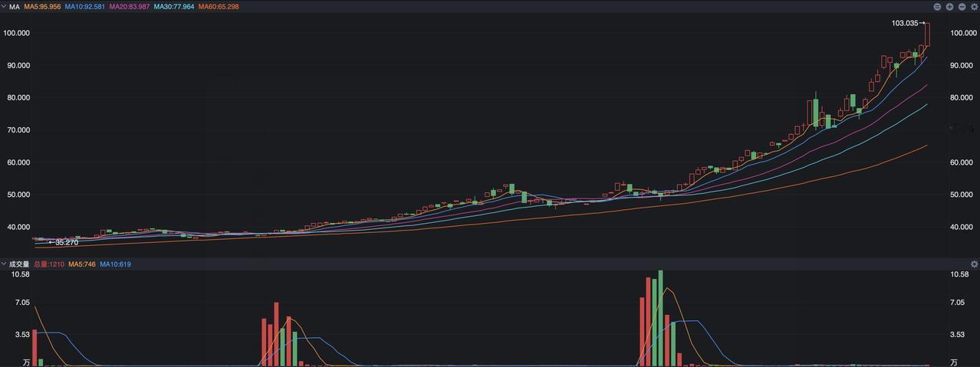Click the volume MA10:619 label
Image resolution: width=980 pixels, height=367 pixels.
click(117, 264)
